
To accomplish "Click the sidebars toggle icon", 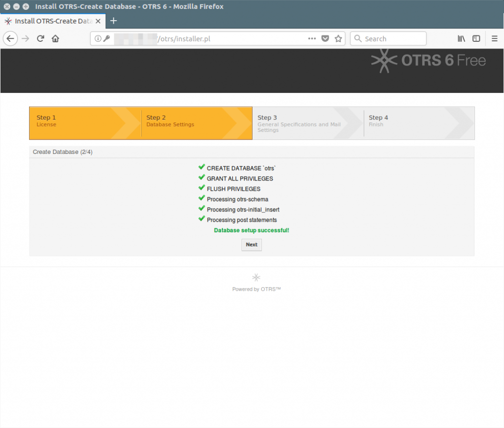I will pyautogui.click(x=476, y=38).
